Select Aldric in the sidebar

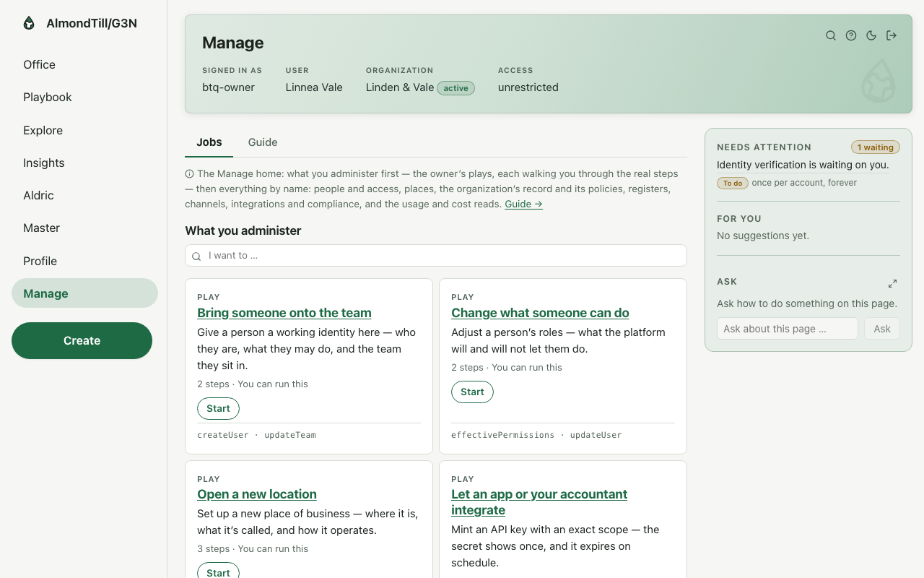(84, 195)
